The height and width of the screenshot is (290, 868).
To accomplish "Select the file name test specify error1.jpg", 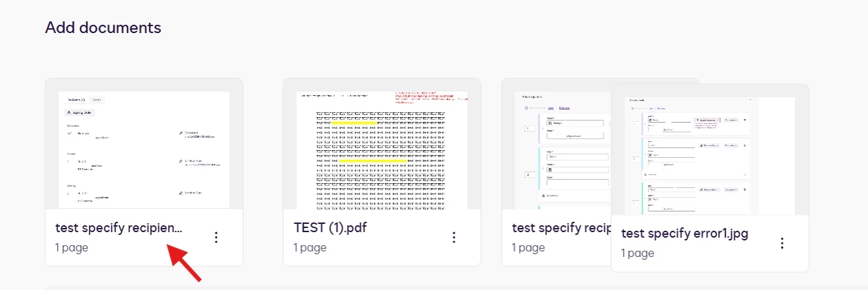I will point(684,234).
